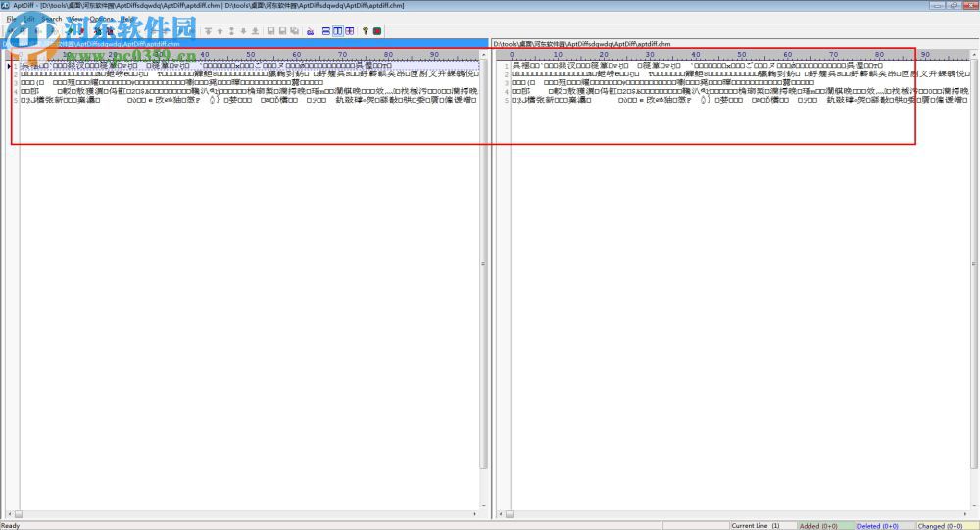Switch to horizontal split layout icon

(326, 31)
